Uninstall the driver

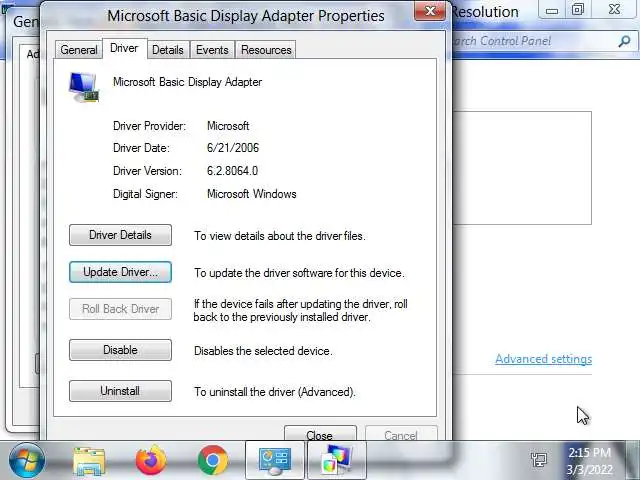click(x=120, y=391)
